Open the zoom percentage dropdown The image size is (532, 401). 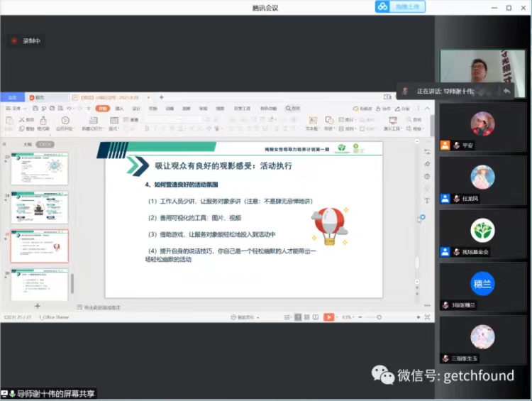pyautogui.click(x=348, y=317)
